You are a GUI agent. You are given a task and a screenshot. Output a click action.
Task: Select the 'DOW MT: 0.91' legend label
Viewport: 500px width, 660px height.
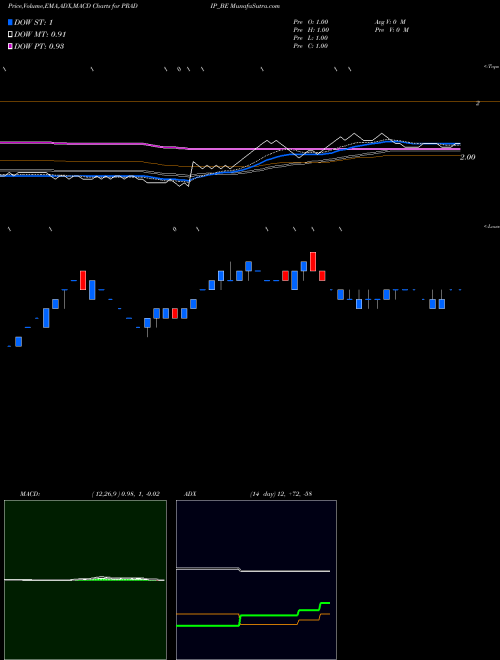pyautogui.click(x=40, y=35)
